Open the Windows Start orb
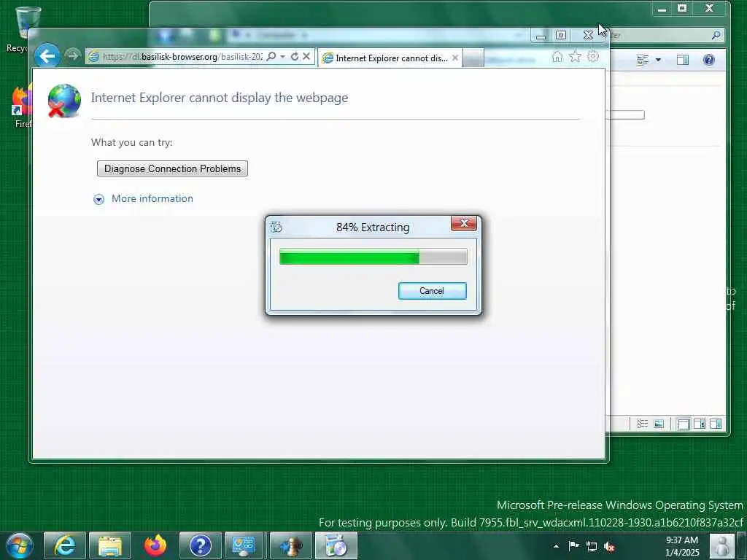The image size is (747, 560). pos(20,545)
